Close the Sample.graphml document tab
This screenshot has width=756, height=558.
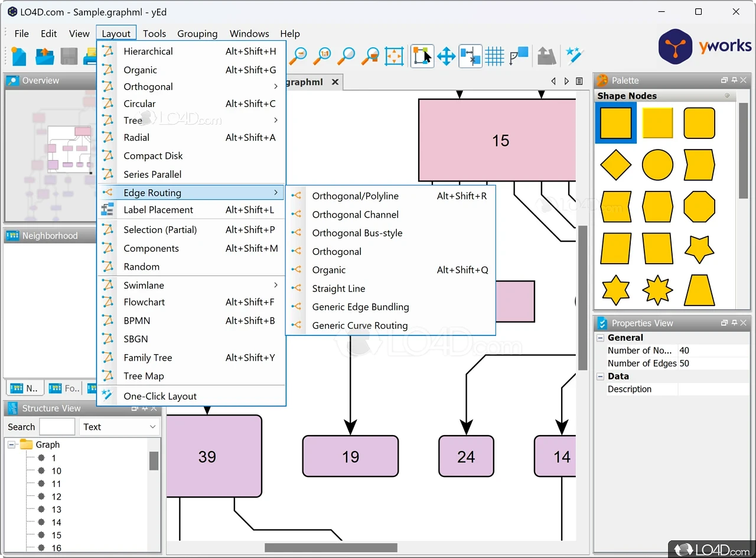pyautogui.click(x=335, y=82)
